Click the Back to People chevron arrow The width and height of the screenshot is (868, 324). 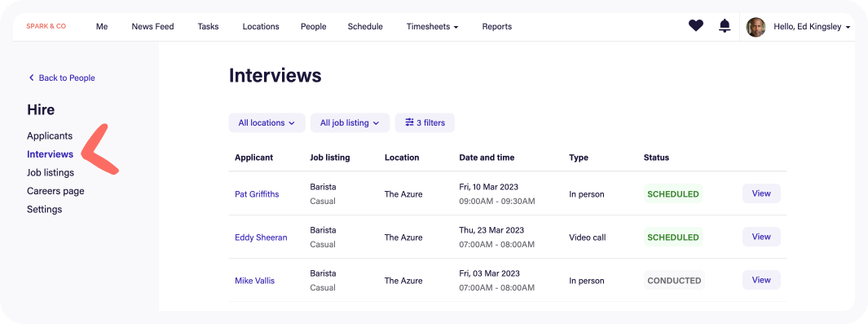(32, 78)
